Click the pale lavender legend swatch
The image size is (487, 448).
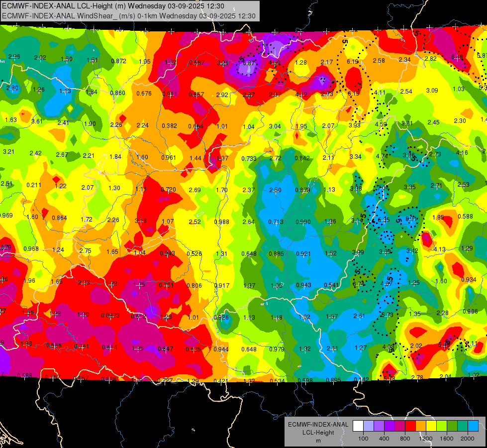coord(369,426)
